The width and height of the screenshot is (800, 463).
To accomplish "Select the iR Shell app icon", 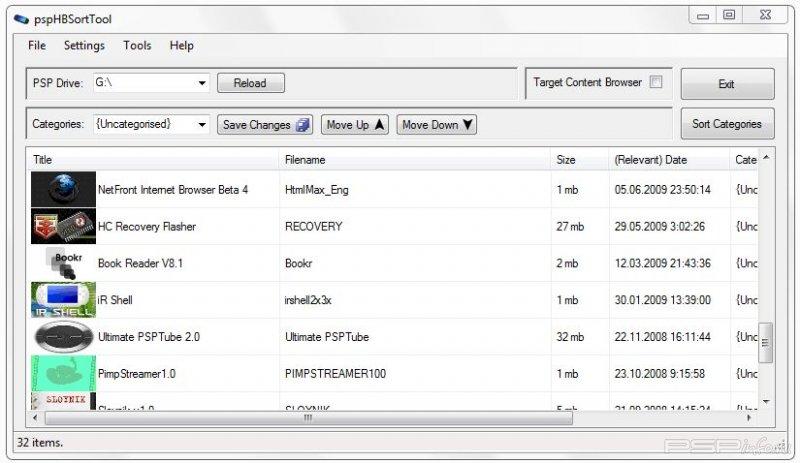I will tap(63, 300).
